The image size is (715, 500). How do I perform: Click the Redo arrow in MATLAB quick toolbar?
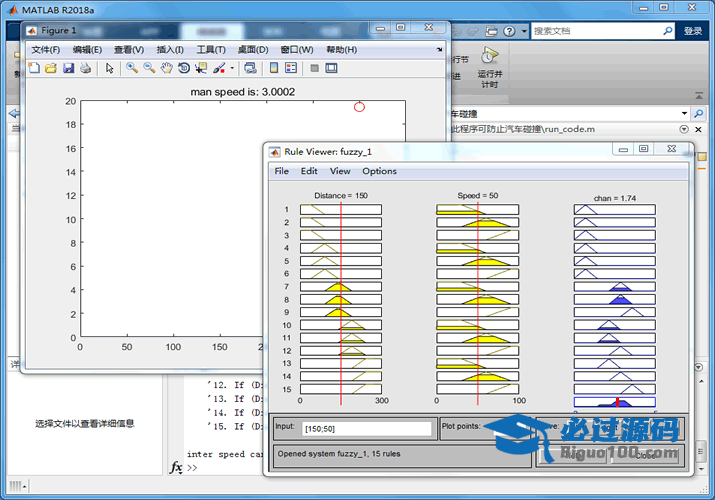coord(474,31)
